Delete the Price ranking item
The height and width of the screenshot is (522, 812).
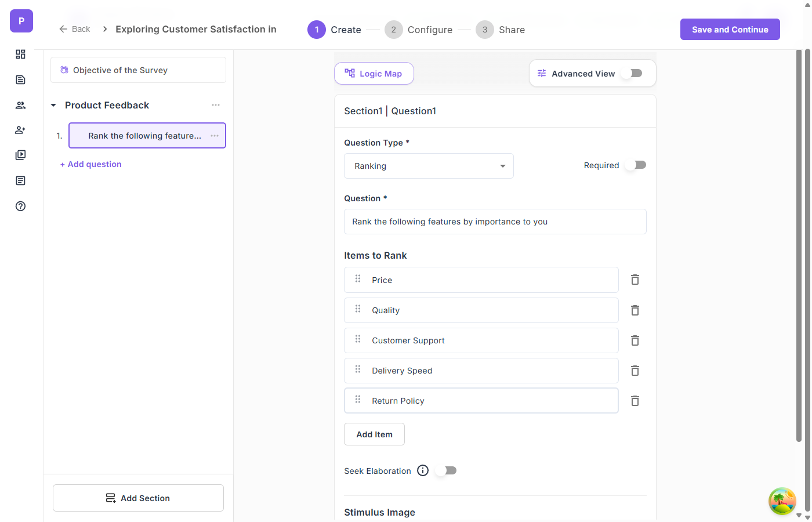click(x=635, y=280)
